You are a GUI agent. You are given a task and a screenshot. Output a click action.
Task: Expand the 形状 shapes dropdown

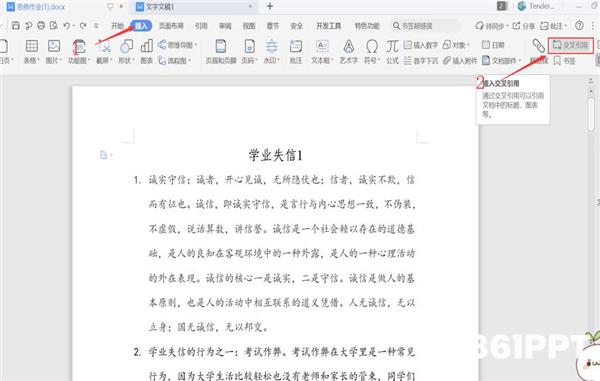[126, 61]
